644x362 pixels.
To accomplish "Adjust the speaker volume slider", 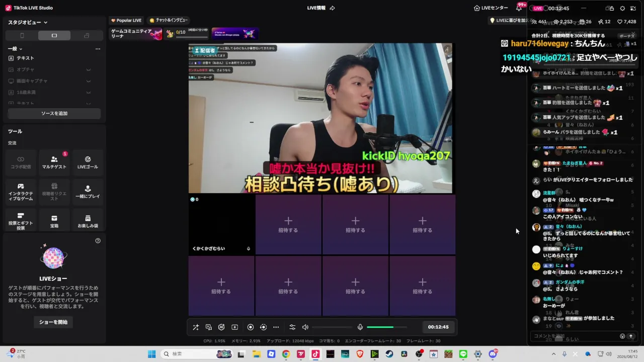I will pyautogui.click(x=332, y=327).
